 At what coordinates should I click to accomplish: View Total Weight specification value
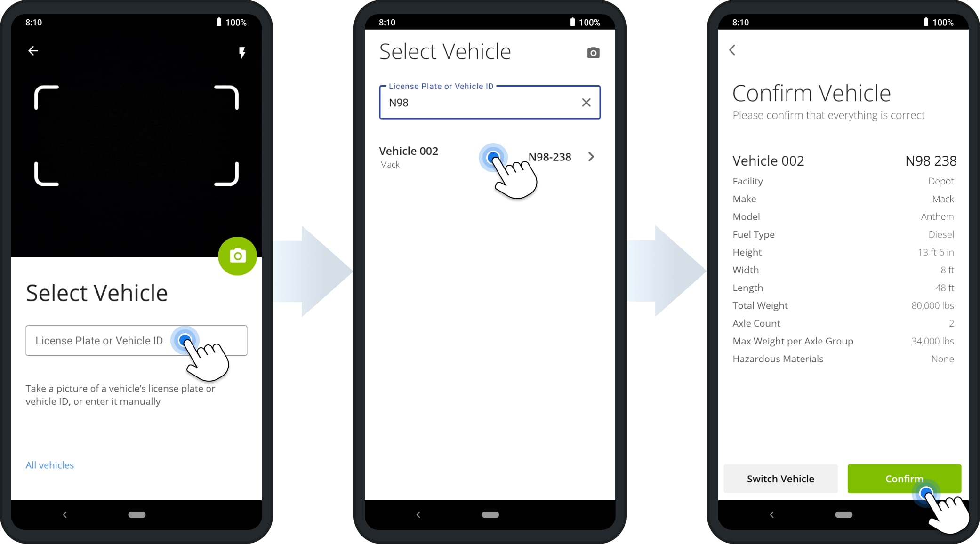click(933, 305)
